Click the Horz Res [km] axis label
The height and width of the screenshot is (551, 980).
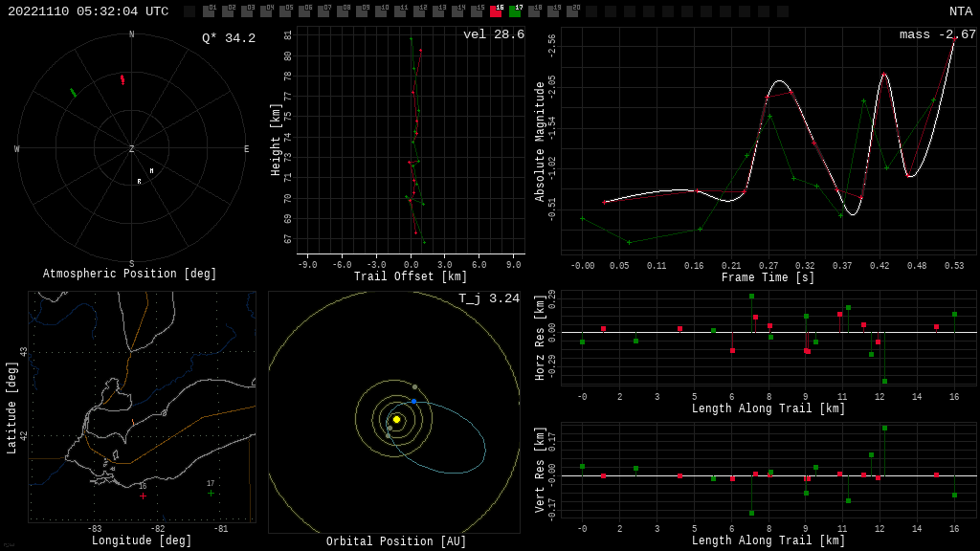coord(540,338)
